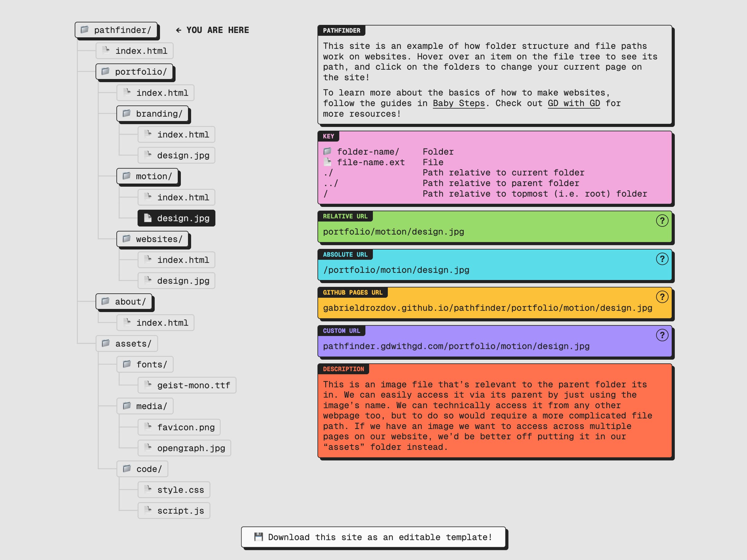Click the custom URL path text
The height and width of the screenshot is (560, 747).
tap(456, 346)
